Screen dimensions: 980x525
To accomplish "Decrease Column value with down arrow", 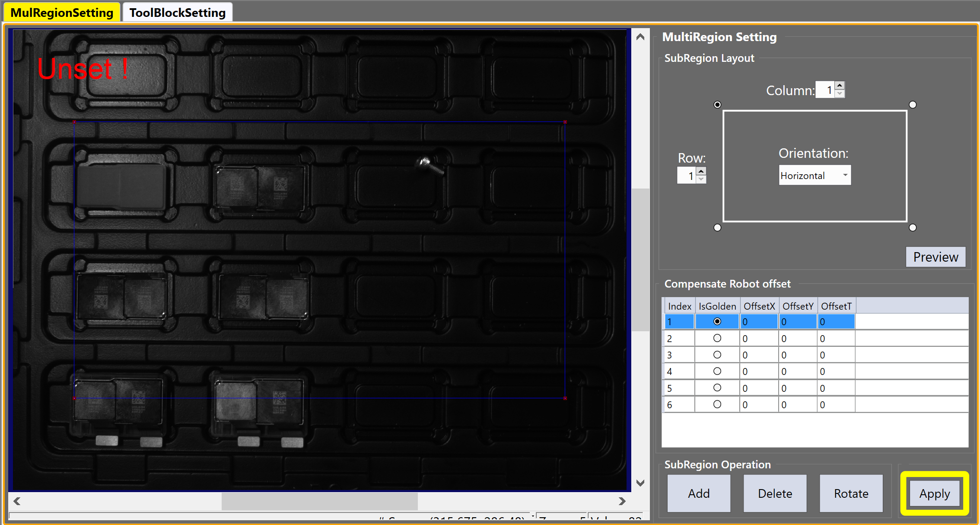I will [x=839, y=94].
